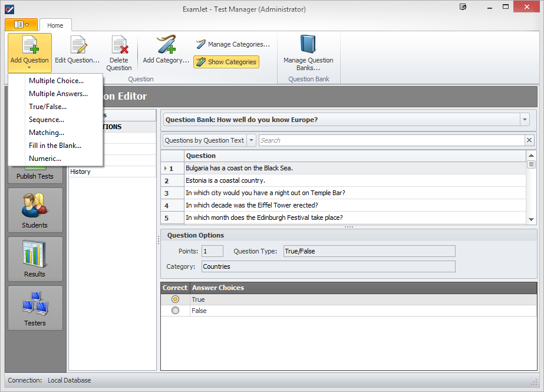Open Manage Question Banks

point(308,52)
